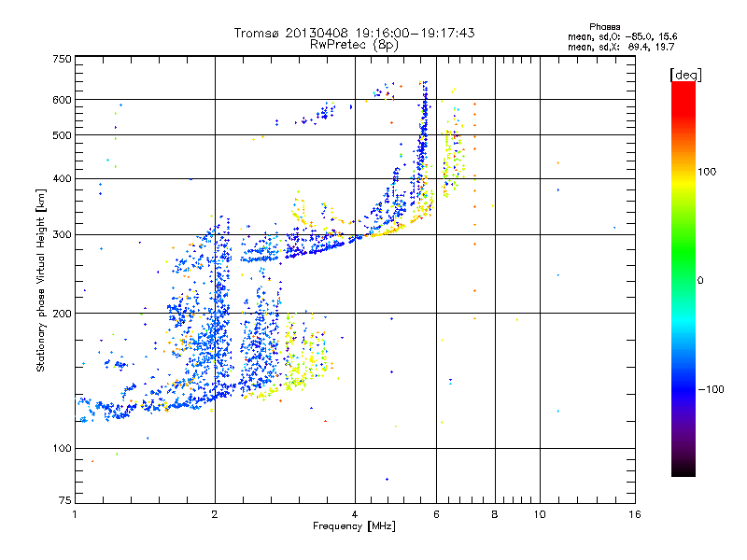This screenshot has height=560, width=747.
Task: Click the 'Phases' header text
Action: click(604, 27)
